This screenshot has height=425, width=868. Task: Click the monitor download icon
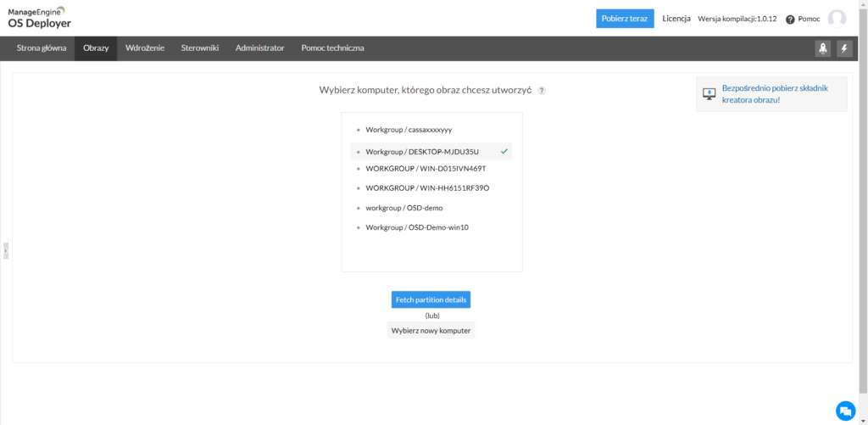[709, 94]
